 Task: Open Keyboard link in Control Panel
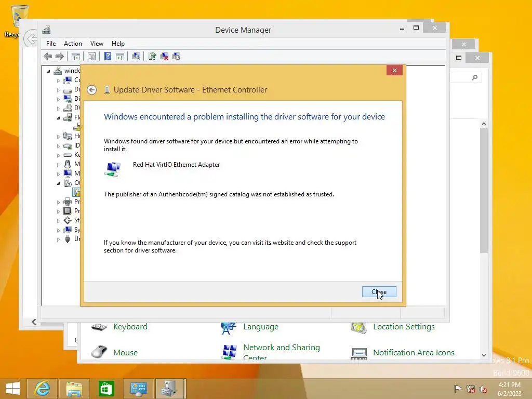(130, 327)
